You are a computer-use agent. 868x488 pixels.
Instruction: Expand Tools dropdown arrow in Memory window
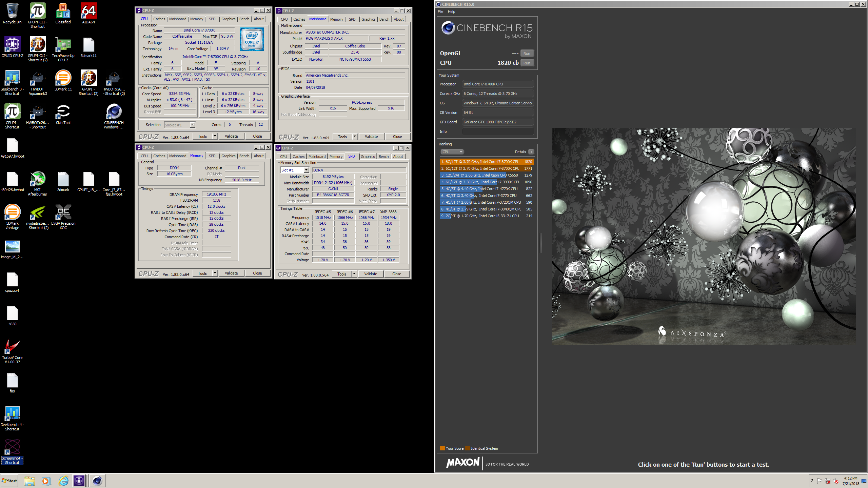[x=215, y=273]
